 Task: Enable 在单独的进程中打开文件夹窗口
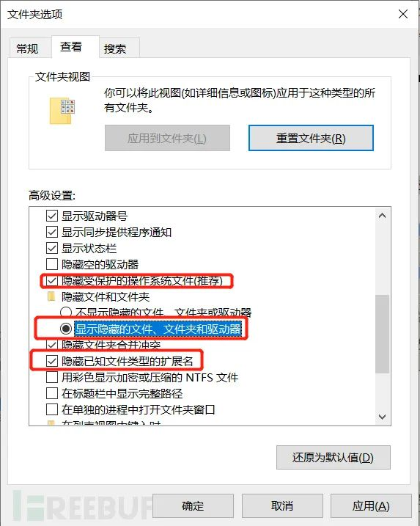52,409
